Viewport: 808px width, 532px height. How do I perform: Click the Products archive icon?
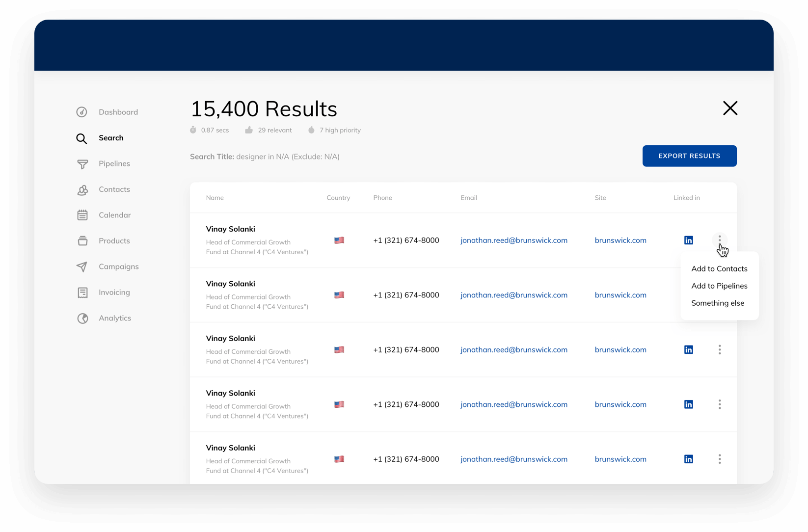coord(82,240)
